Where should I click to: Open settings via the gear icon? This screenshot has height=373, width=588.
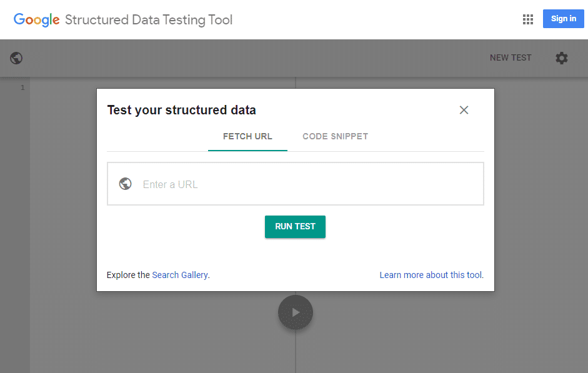(561, 58)
